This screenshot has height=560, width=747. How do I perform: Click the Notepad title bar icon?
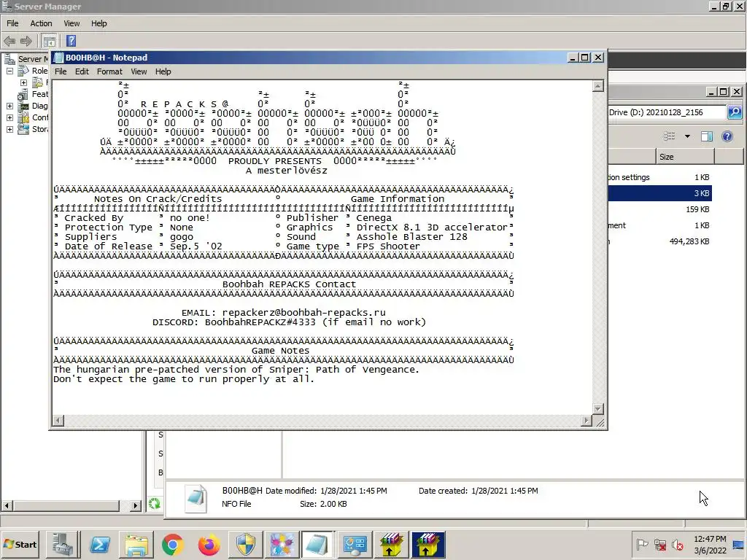click(58, 58)
